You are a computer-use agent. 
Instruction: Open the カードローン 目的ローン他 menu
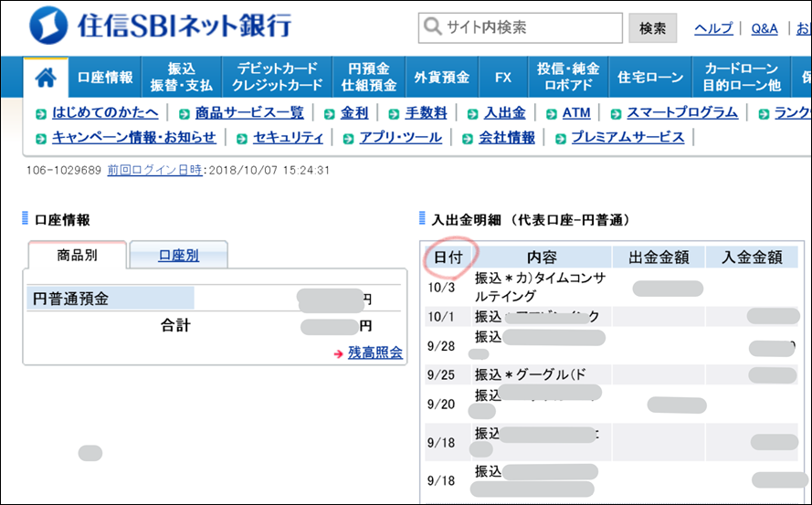pos(742,78)
